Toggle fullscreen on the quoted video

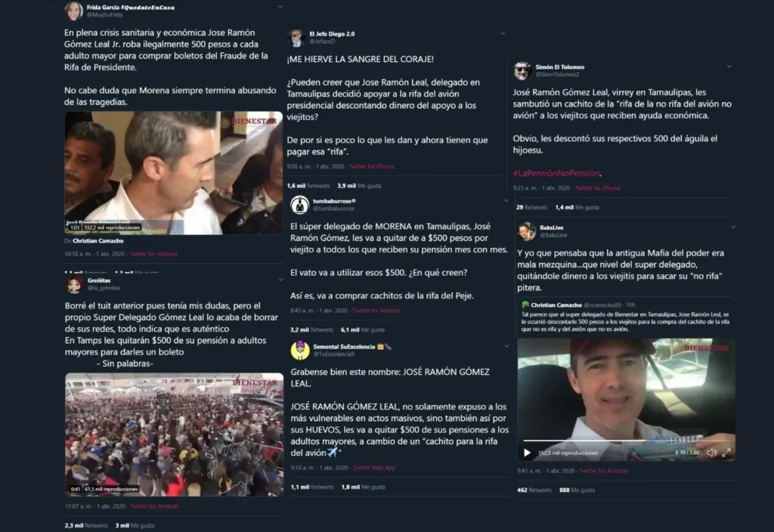click(726, 453)
